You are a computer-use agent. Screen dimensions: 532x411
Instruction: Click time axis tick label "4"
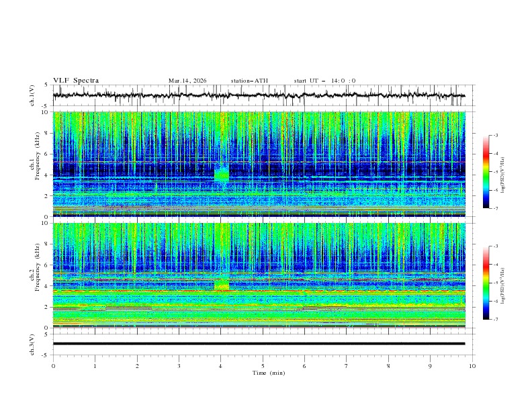pos(221,366)
